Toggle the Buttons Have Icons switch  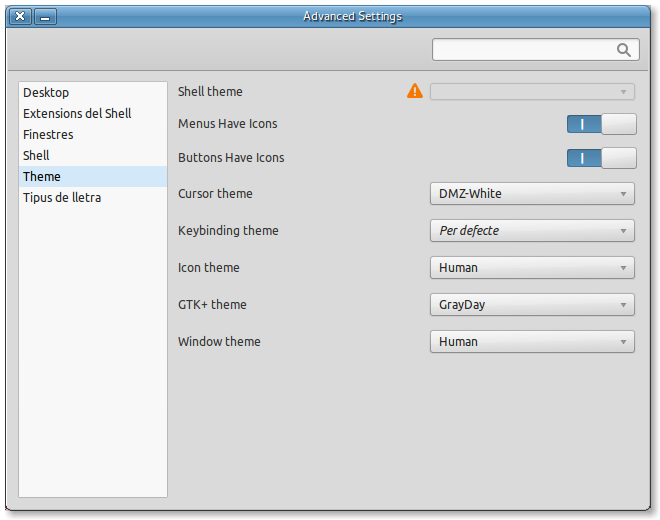(601, 158)
